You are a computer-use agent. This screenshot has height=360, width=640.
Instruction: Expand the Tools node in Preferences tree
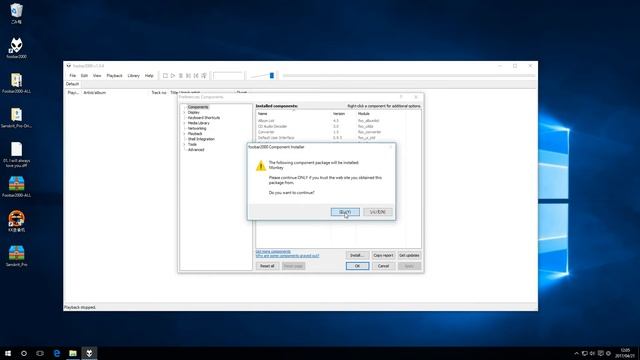(x=184, y=144)
